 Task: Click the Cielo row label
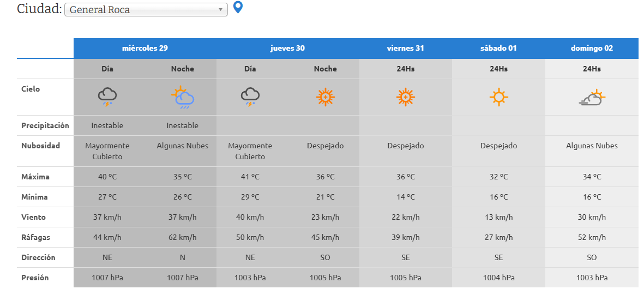(x=31, y=89)
